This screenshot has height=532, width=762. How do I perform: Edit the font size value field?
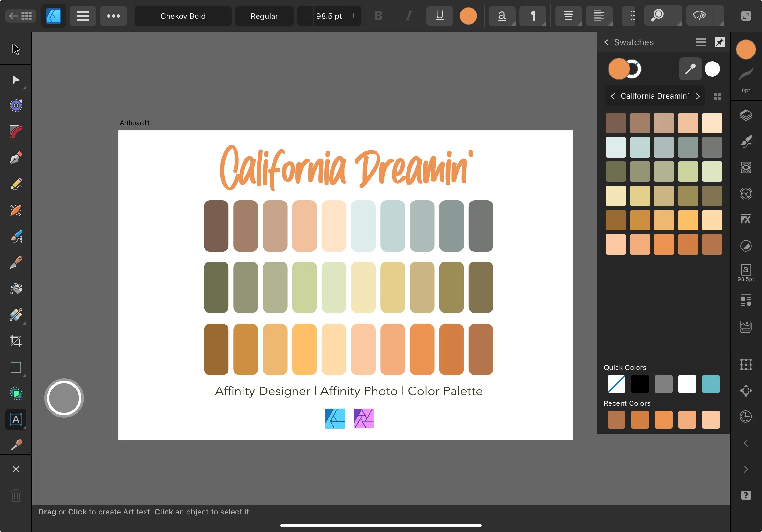coord(329,16)
